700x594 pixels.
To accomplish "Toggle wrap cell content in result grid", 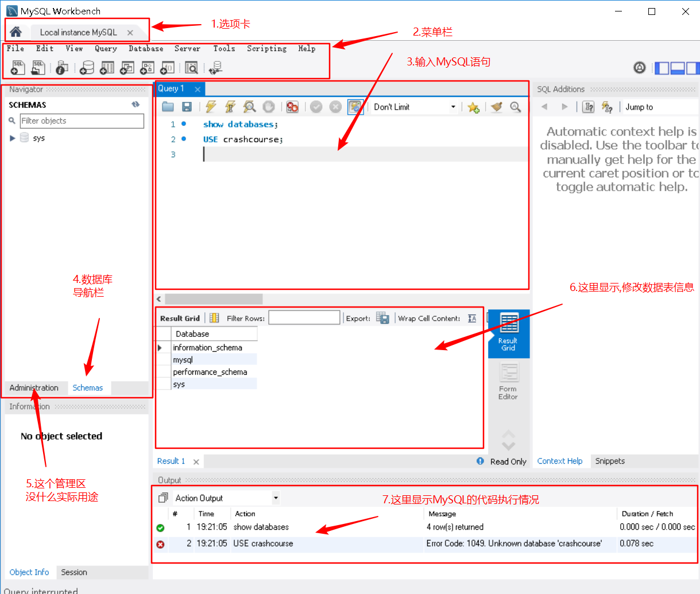I will click(x=472, y=319).
